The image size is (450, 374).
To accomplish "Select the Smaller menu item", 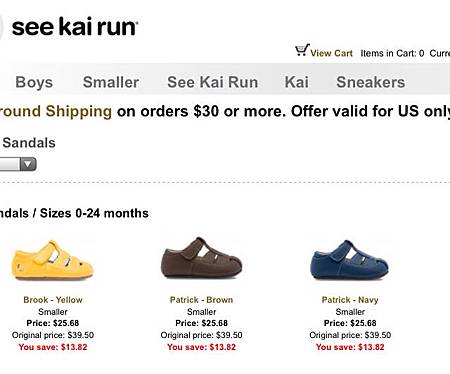I will click(111, 82).
